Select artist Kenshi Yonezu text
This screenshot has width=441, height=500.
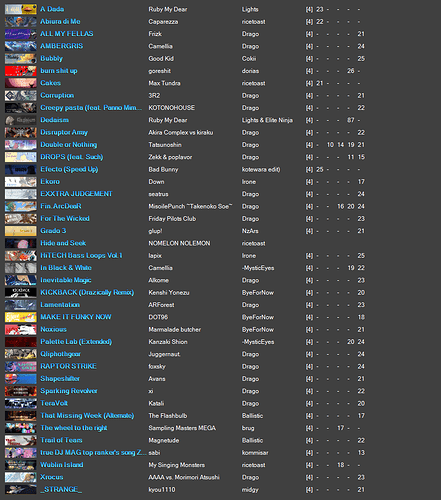pyautogui.click(x=169, y=293)
